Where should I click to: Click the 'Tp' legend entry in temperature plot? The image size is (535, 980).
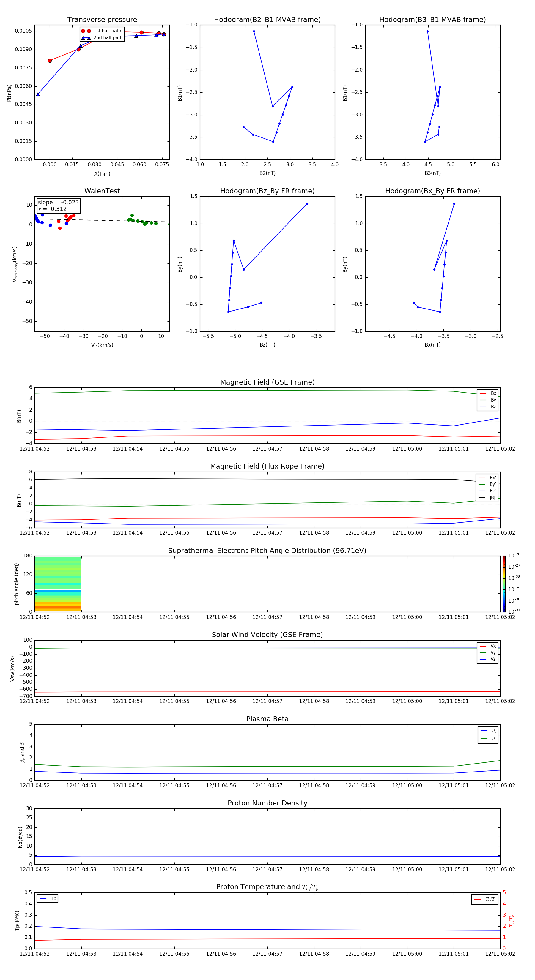tap(48, 899)
